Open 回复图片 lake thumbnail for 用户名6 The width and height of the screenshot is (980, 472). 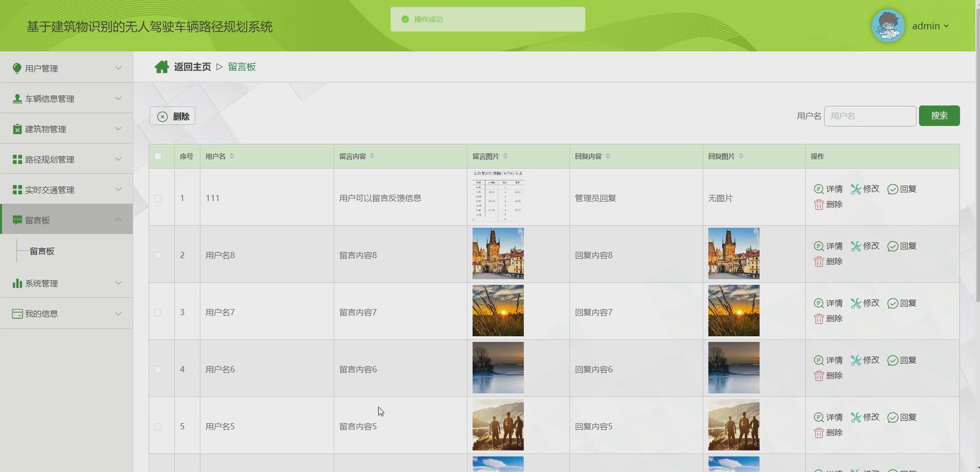[734, 367]
